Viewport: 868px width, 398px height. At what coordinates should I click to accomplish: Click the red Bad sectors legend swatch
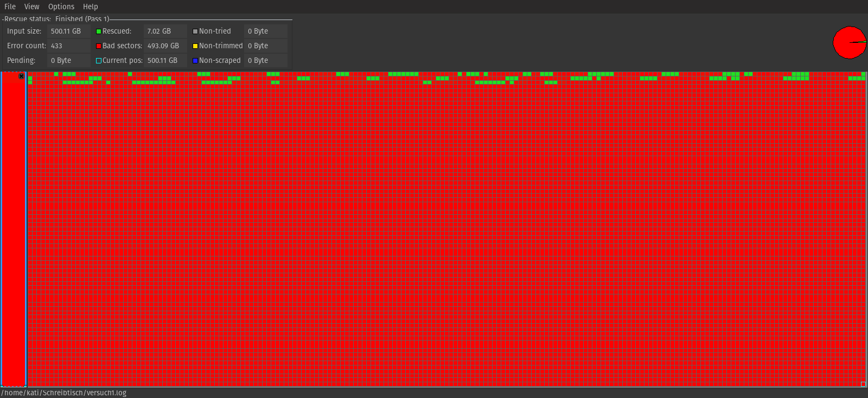point(99,46)
